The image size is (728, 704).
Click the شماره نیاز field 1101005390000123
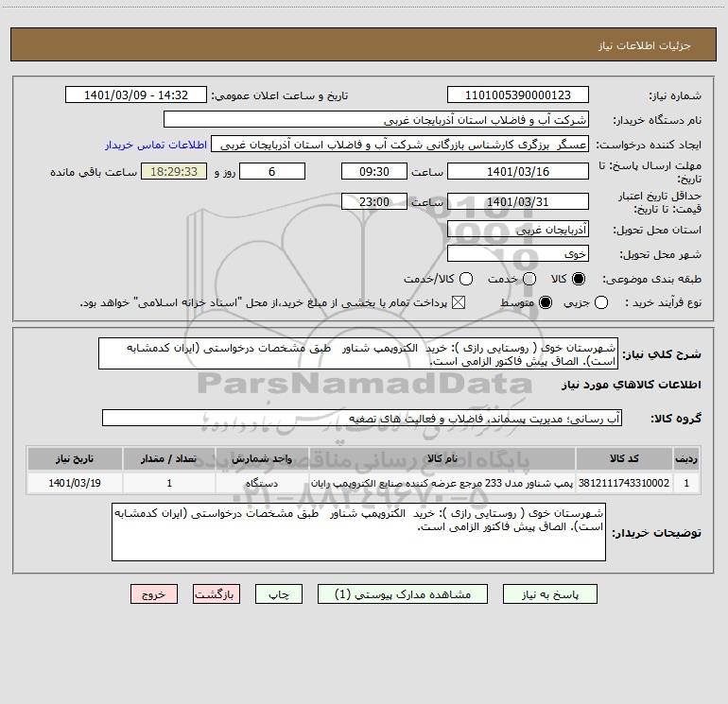click(518, 94)
